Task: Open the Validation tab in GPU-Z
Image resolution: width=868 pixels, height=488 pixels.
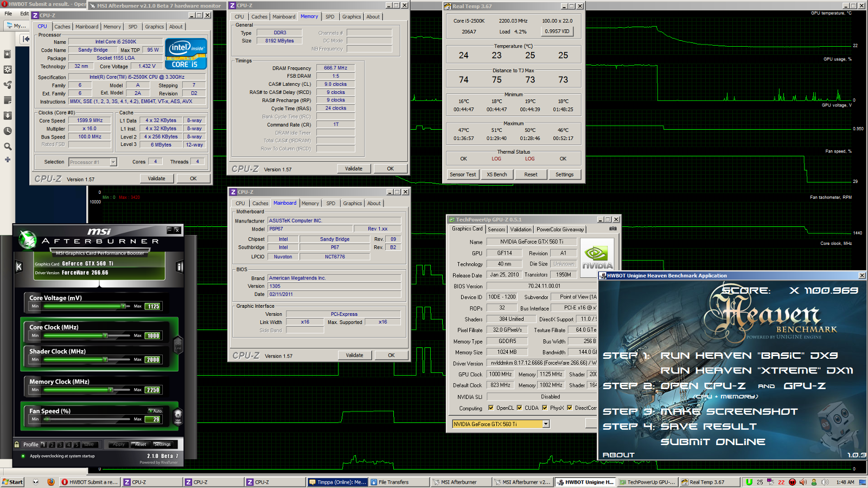Action: pyautogui.click(x=521, y=230)
